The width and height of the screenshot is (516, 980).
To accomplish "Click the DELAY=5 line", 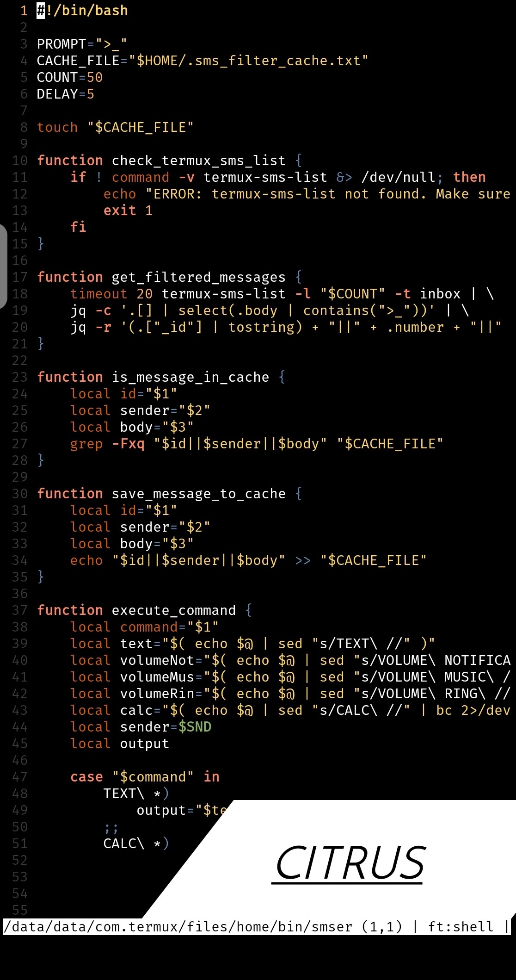I will click(x=66, y=94).
